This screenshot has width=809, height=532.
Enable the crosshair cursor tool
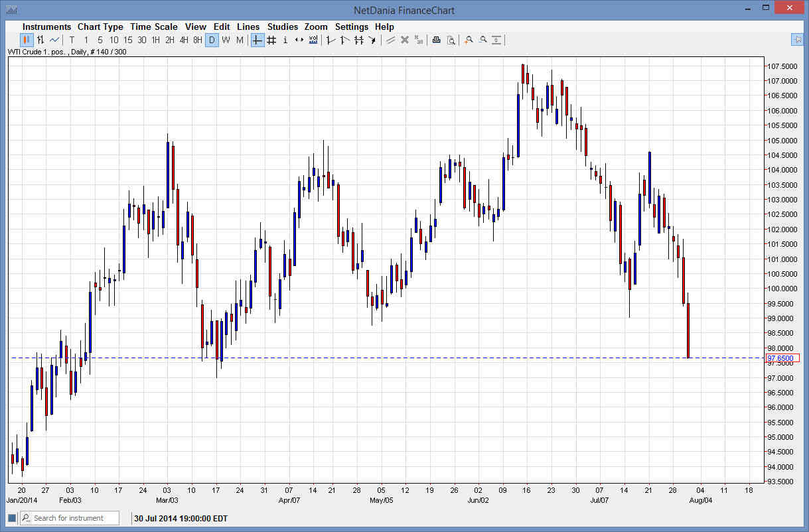coord(257,40)
